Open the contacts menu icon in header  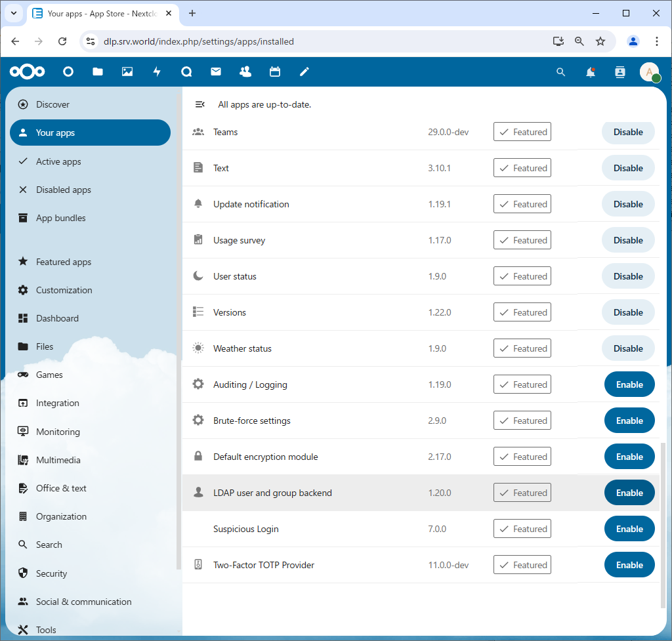pos(620,72)
